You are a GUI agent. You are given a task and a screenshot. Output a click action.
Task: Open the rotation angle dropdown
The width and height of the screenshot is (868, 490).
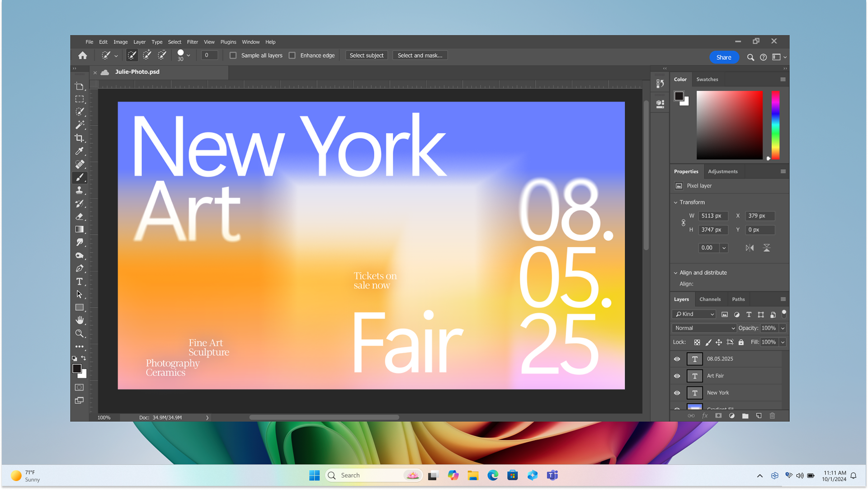724,248
